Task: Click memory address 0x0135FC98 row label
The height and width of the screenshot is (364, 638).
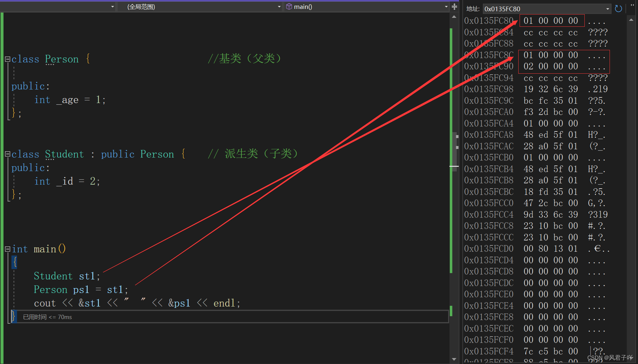Action: pyautogui.click(x=489, y=89)
